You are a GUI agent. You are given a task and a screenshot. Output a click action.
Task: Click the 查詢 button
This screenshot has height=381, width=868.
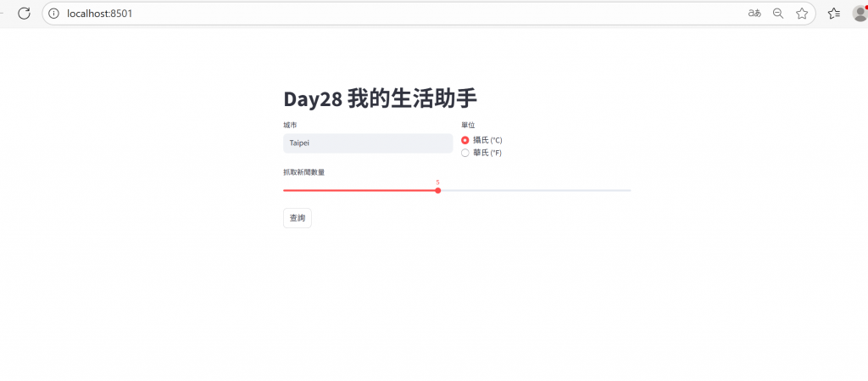(x=298, y=218)
